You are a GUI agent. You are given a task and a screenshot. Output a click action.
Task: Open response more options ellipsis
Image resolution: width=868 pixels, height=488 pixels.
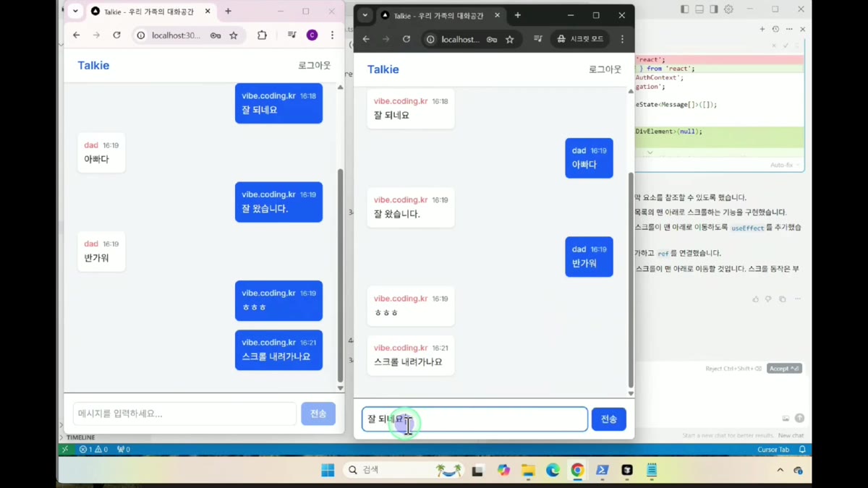click(798, 299)
